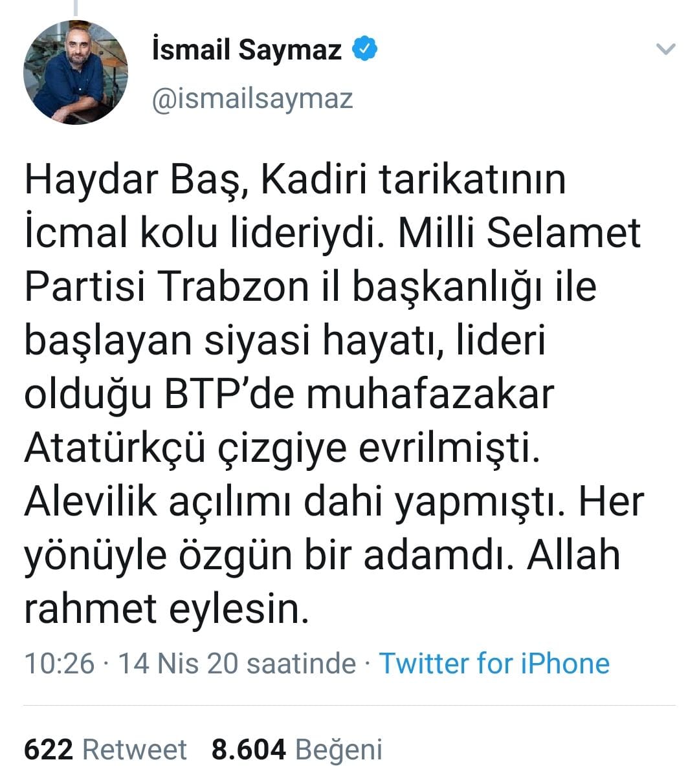The image size is (699, 784).
Task: Tap the thread connector line above the avatar
Action: click(x=76, y=7)
